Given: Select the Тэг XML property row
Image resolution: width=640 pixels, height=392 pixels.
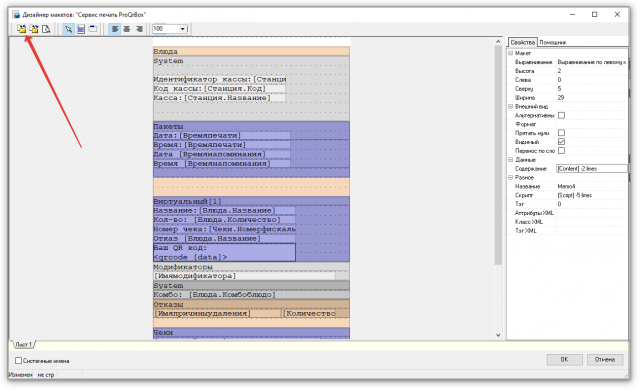Looking at the screenshot, I should [568, 231].
